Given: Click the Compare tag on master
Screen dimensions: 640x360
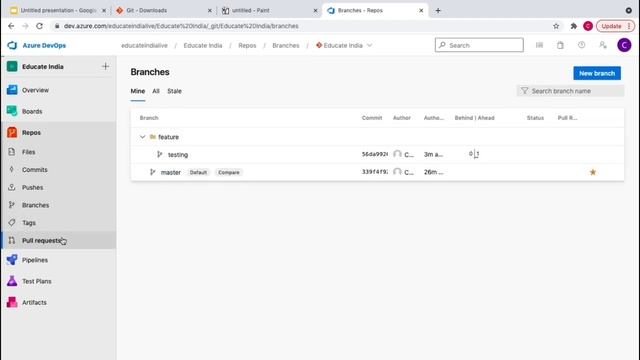Looking at the screenshot, I should click(229, 172).
